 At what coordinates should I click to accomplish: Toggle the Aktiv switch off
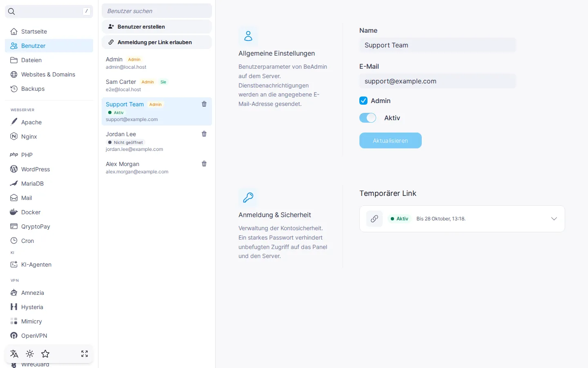pos(367,118)
